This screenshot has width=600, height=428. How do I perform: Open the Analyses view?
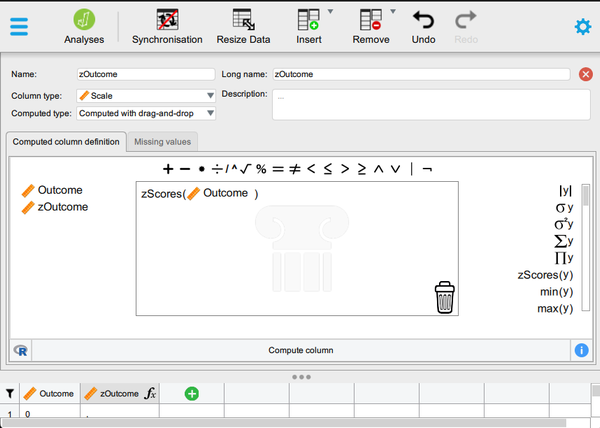(x=84, y=26)
